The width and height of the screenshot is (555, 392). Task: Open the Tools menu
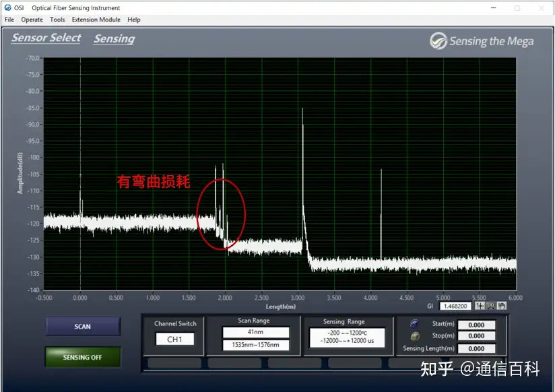point(57,20)
